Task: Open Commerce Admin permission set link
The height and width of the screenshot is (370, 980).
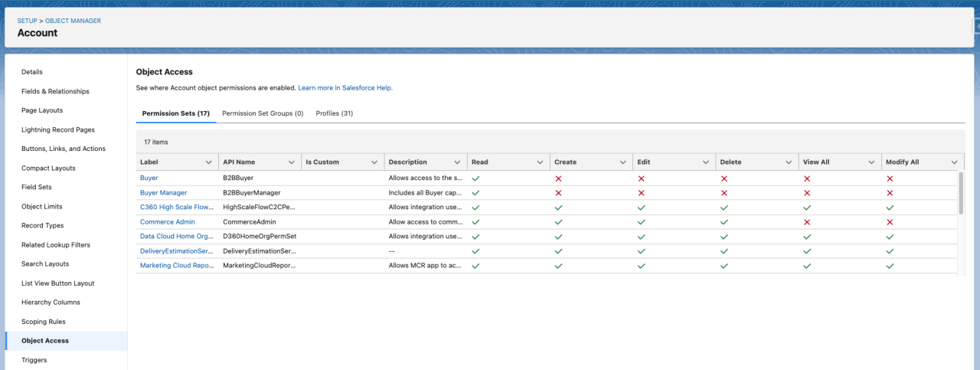Action: pos(168,221)
